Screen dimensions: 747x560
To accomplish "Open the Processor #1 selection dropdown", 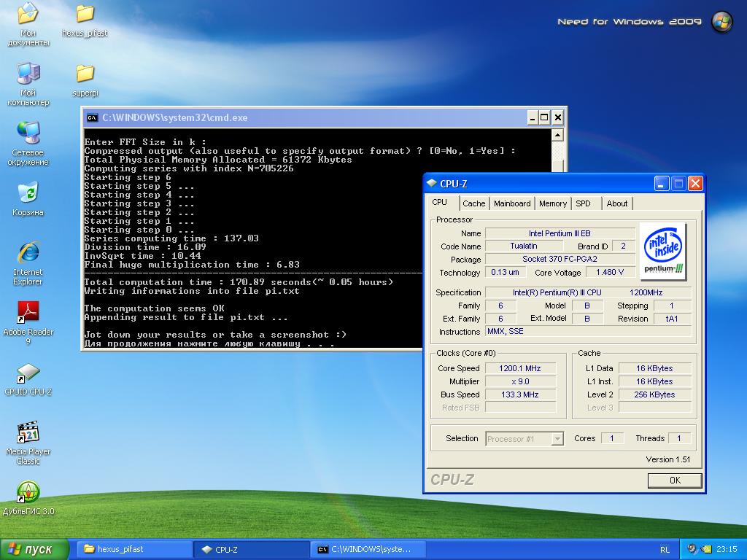I will (x=525, y=438).
